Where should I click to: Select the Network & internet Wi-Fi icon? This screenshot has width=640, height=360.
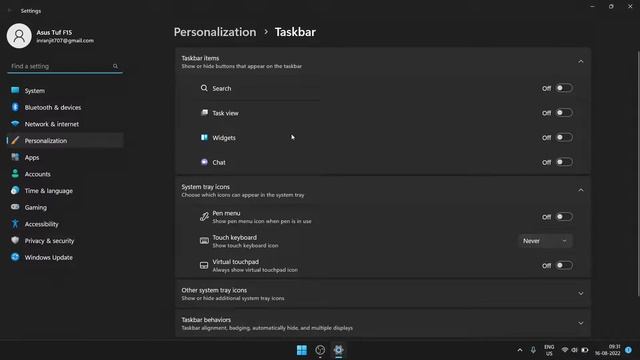(x=15, y=124)
